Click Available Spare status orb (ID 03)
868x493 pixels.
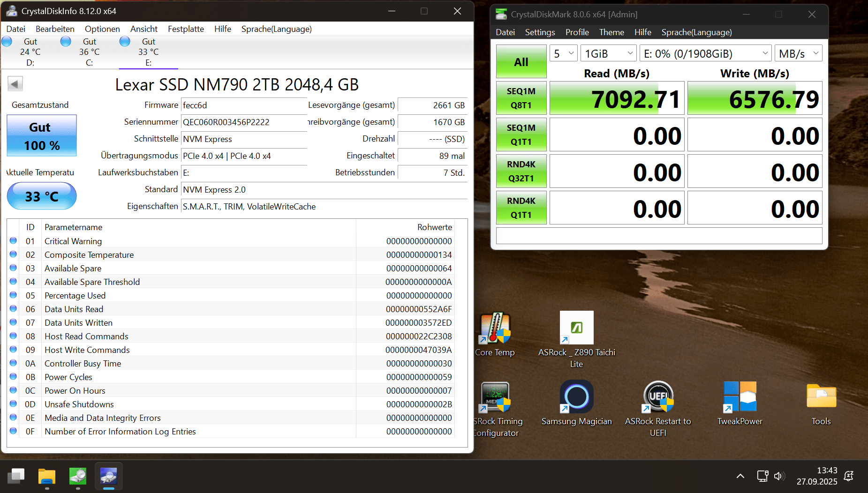[13, 268]
